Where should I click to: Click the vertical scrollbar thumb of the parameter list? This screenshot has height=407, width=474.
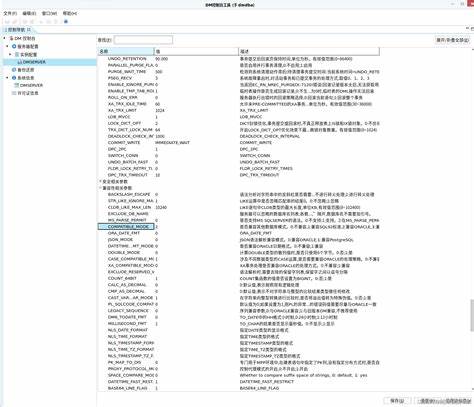coord(472,315)
